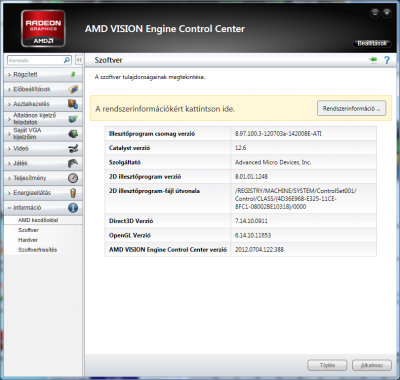Close the Control Center window

pyautogui.click(x=387, y=13)
